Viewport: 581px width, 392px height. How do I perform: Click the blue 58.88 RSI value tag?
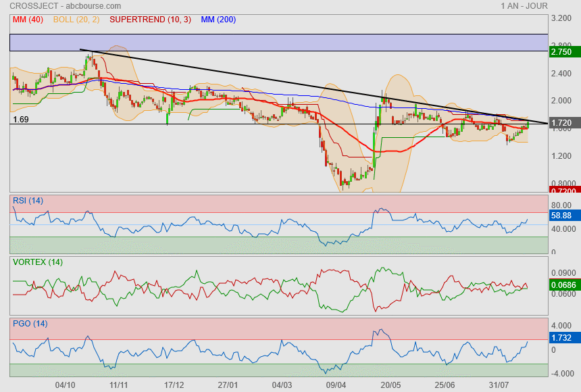coord(565,216)
